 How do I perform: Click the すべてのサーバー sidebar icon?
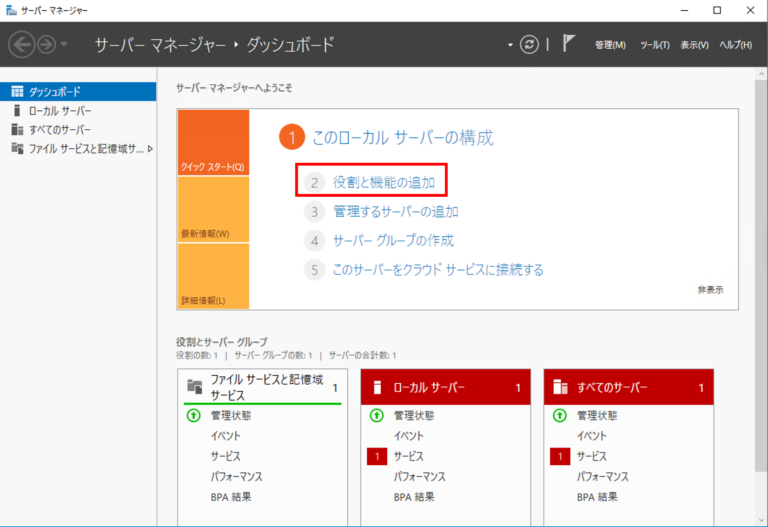(17, 129)
